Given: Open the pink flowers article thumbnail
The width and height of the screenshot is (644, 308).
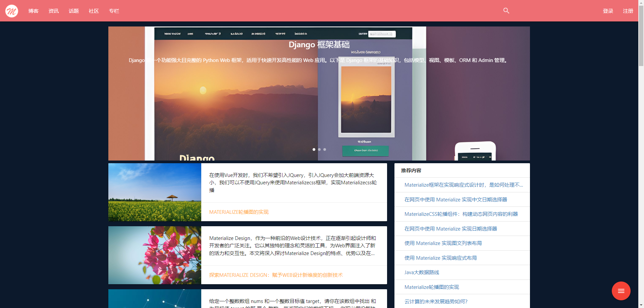Looking at the screenshot, I should click(x=155, y=255).
